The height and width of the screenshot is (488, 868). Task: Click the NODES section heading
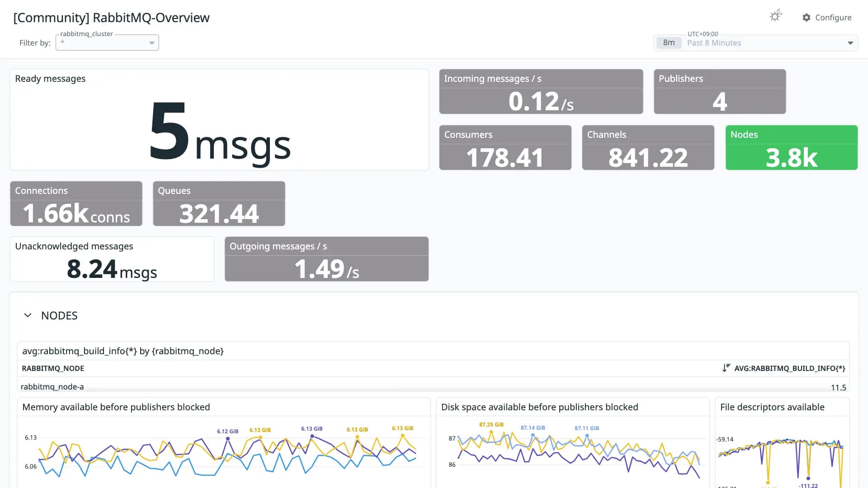tap(59, 315)
